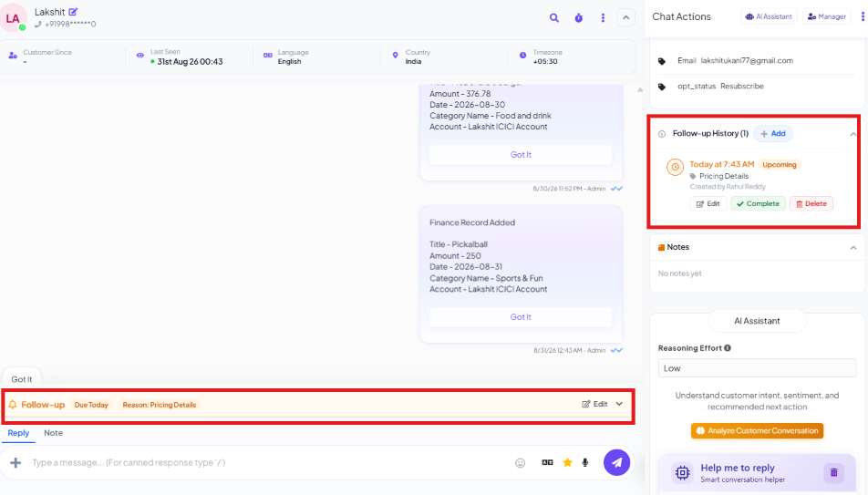Collapse the Notes section
Viewport: 868px width, 495px height.
tap(853, 248)
